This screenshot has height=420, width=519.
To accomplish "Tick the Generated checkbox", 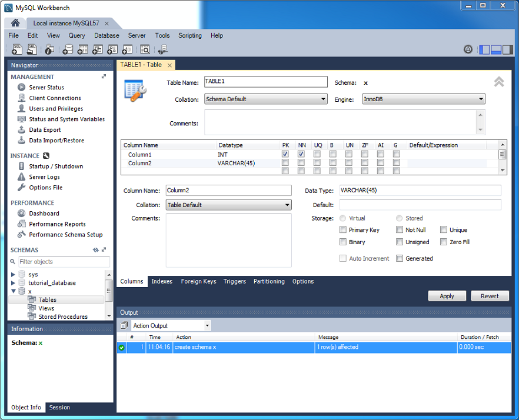I will click(400, 258).
